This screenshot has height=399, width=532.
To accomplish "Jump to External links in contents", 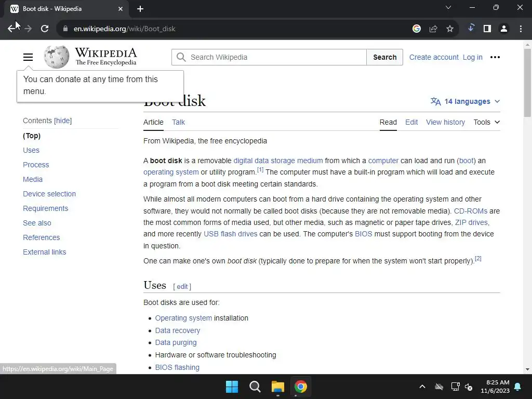I will (x=45, y=252).
